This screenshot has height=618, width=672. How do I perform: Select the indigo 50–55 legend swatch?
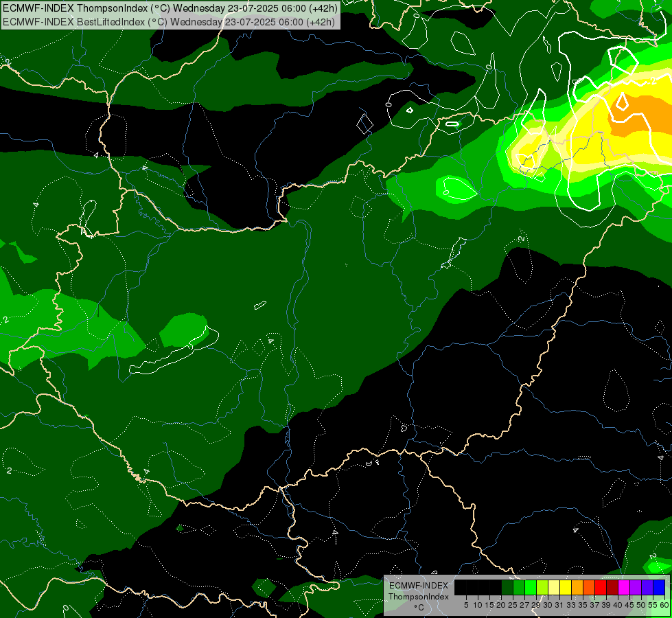647,587
